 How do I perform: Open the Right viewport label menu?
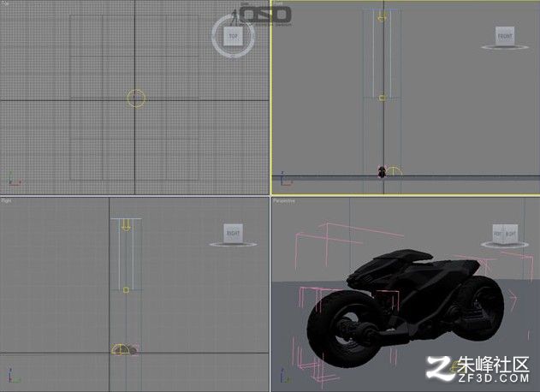point(7,200)
